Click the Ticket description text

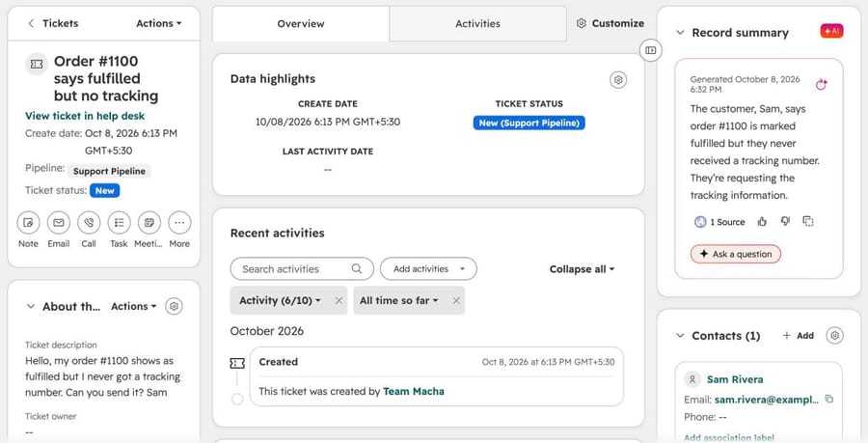(x=102, y=376)
